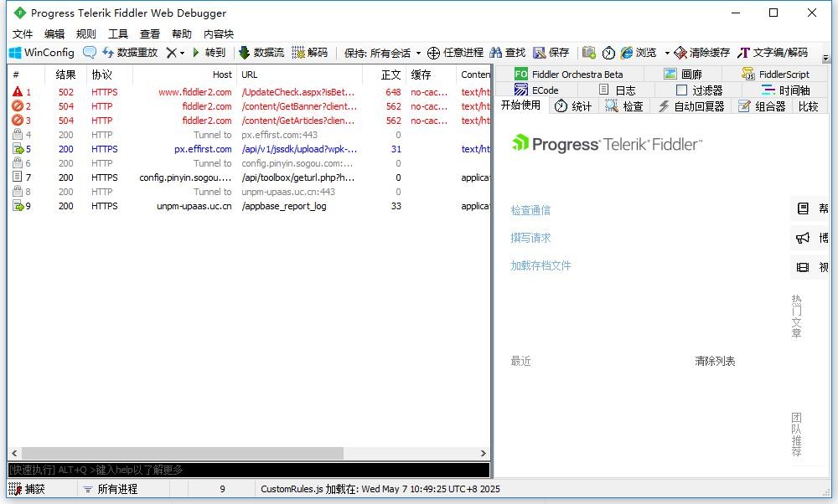Screen dimensions: 838x504
Task: Sort sessions by 结果 column header
Action: (x=65, y=75)
